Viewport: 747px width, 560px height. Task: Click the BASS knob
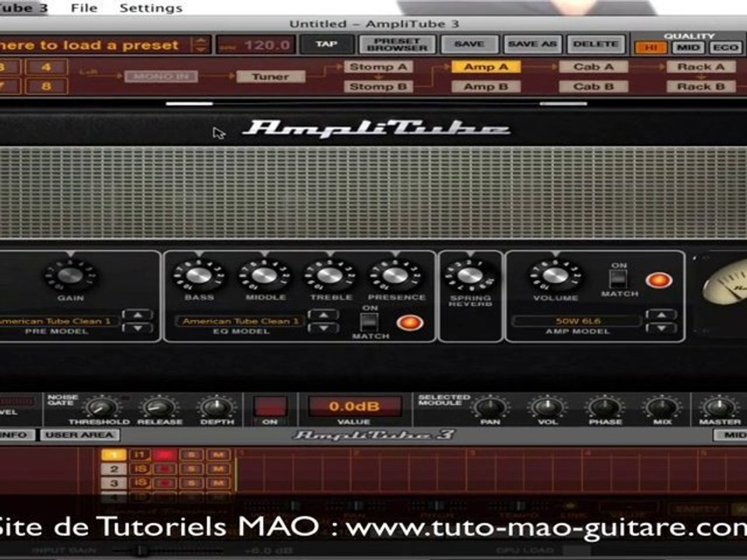tap(199, 275)
